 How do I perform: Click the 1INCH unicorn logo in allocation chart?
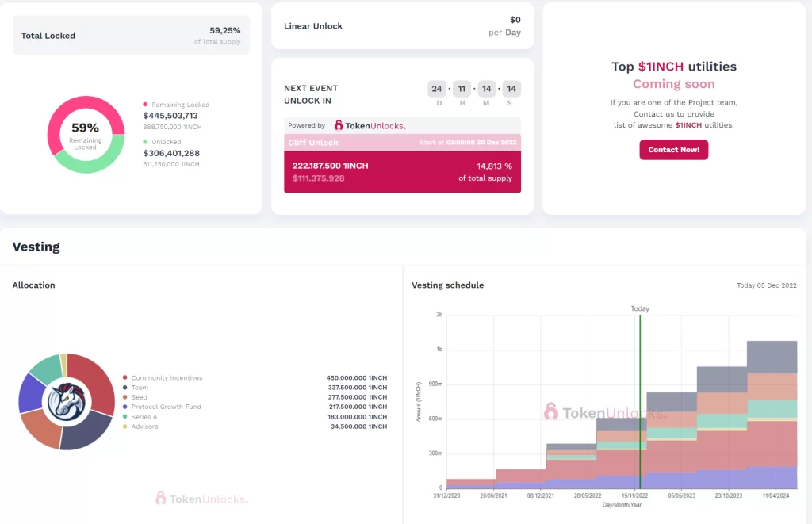click(66, 402)
